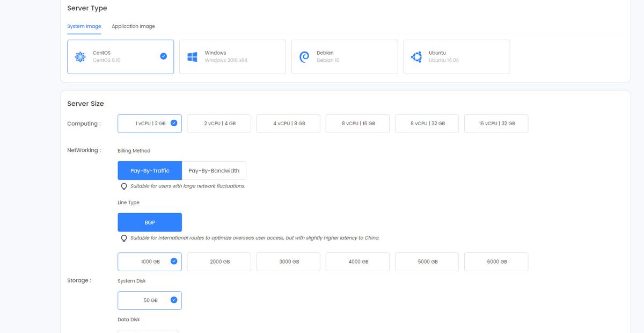Image resolution: width=644 pixels, height=333 pixels.
Task: Click the Billing Method label
Action: pyautogui.click(x=134, y=151)
